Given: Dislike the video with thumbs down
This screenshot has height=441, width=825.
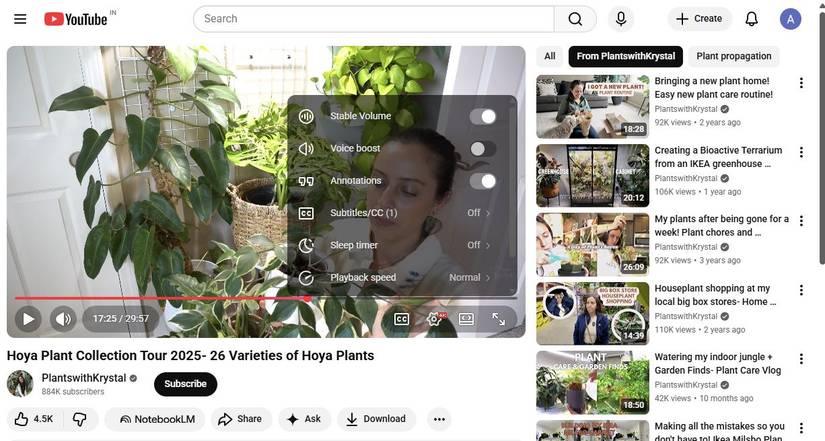Looking at the screenshot, I should pyautogui.click(x=80, y=419).
